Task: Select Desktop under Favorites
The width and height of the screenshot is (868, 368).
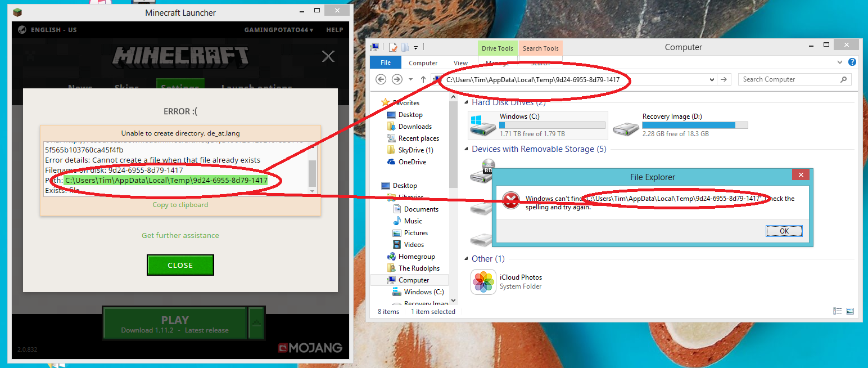Action: [410, 115]
